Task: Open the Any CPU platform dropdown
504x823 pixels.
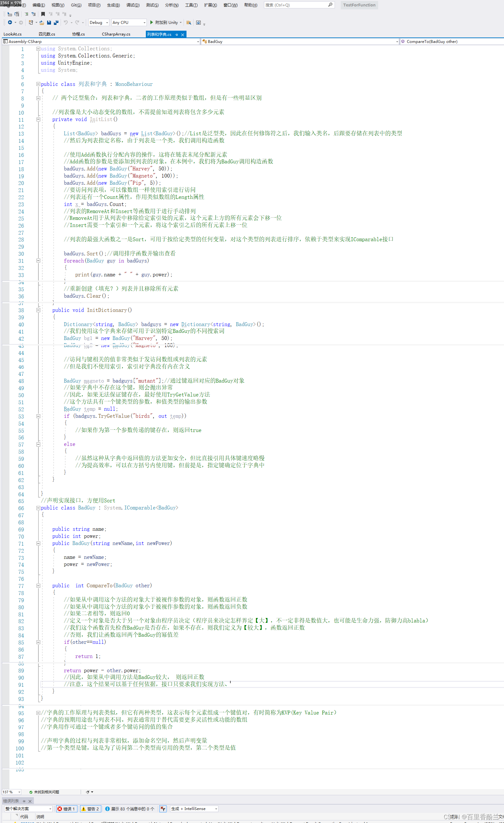Action: 129,22
